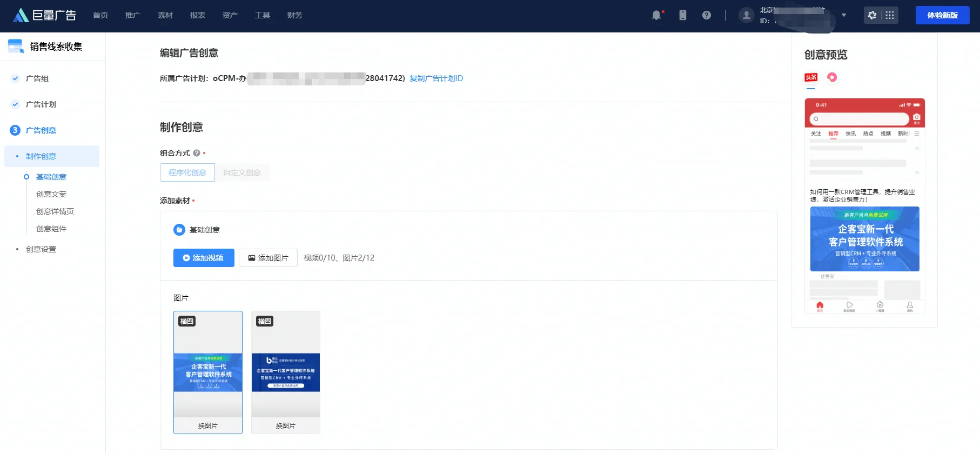Image resolution: width=980 pixels, height=453 pixels.
Task: Open the 资产 menu
Action: pos(230,15)
